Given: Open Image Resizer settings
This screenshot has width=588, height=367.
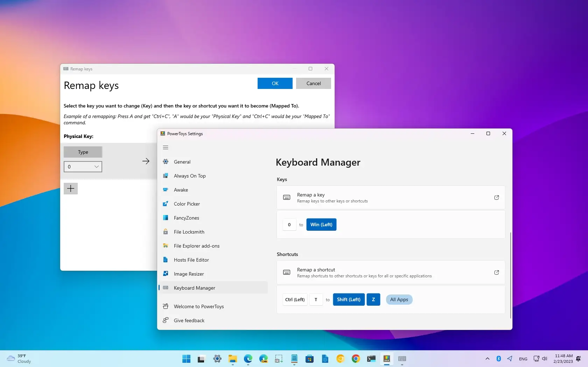Looking at the screenshot, I should tap(189, 273).
